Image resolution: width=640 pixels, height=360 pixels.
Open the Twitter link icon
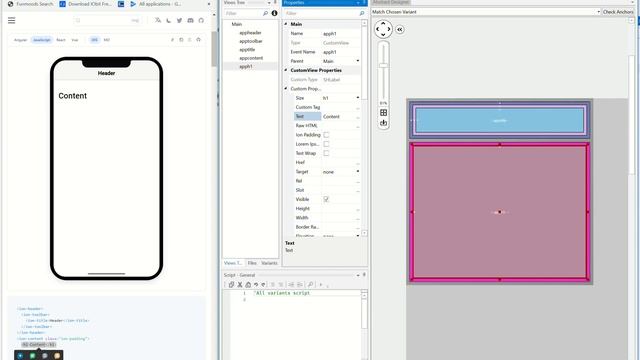coord(180,20)
